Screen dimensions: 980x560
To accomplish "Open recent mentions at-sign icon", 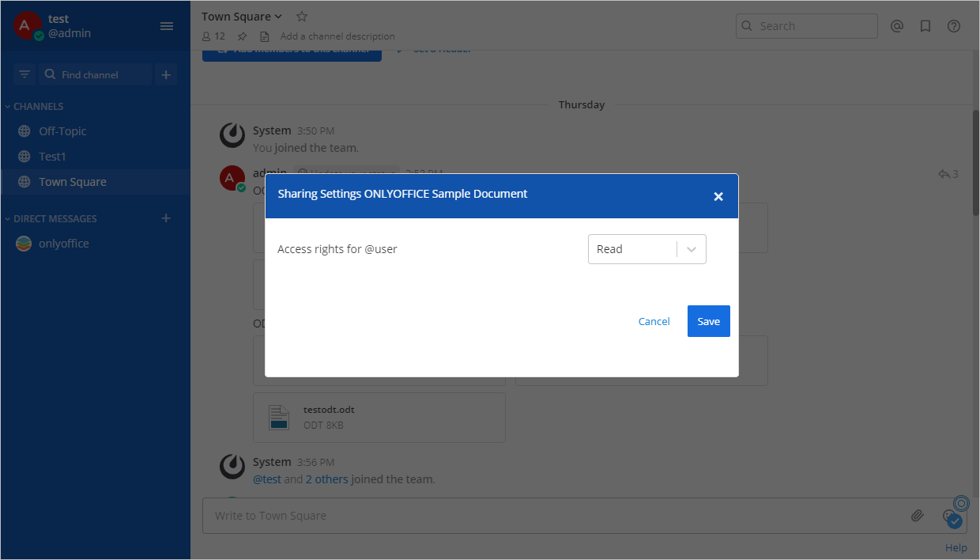I will pos(896,26).
